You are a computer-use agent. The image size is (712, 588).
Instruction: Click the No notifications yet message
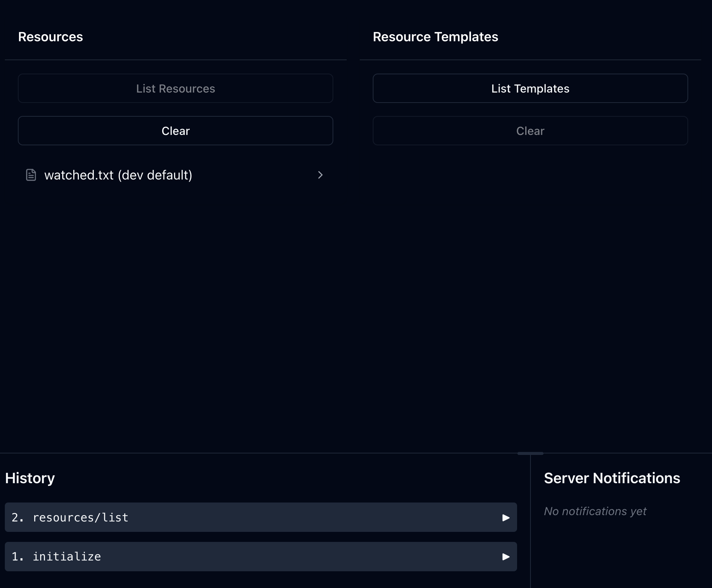595,511
